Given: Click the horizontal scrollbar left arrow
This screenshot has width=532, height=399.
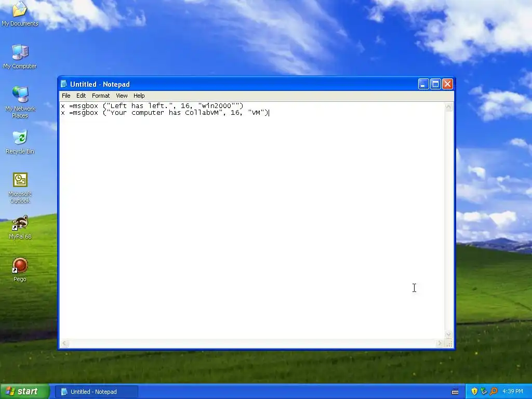Looking at the screenshot, I should 64,343.
